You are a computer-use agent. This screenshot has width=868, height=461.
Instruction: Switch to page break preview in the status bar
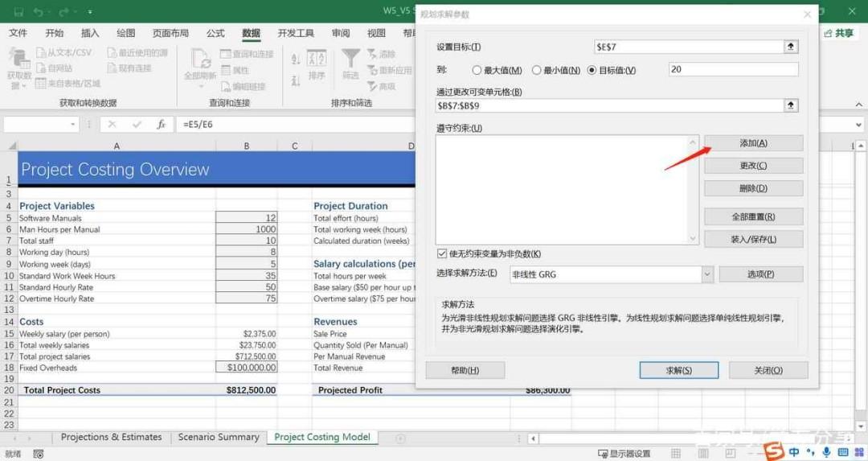pos(731,454)
